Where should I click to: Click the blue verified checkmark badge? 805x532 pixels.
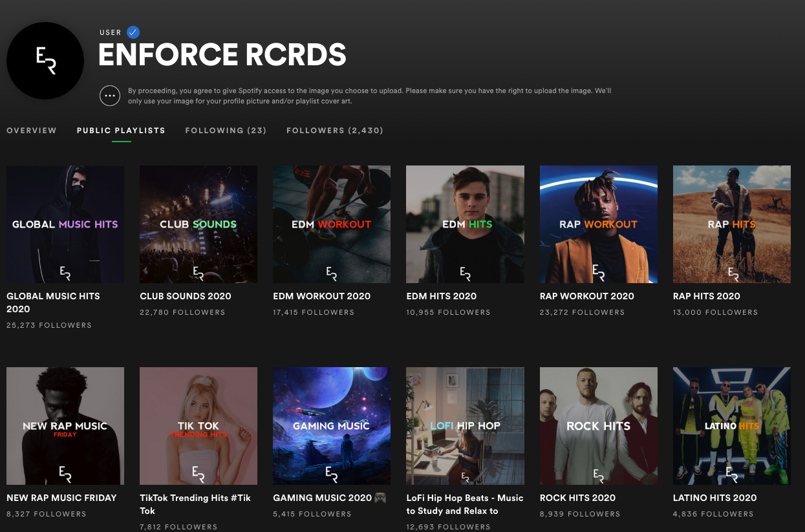133,32
